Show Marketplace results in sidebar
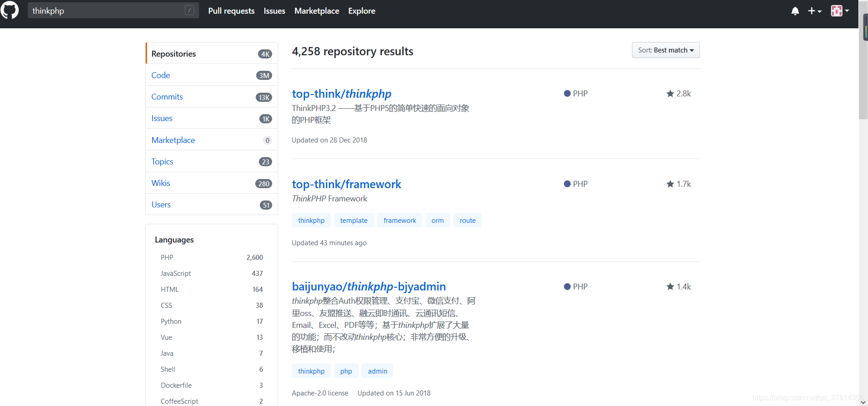868x406 pixels. tap(211, 140)
